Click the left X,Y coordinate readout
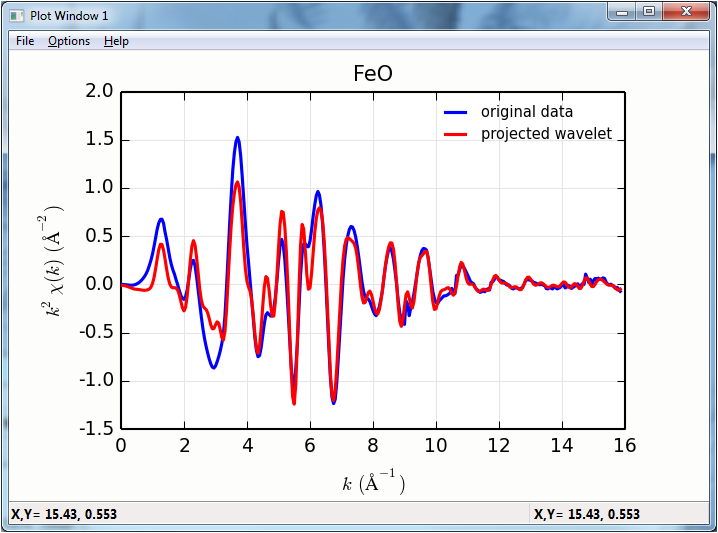The height and width of the screenshot is (533, 718). click(64, 514)
